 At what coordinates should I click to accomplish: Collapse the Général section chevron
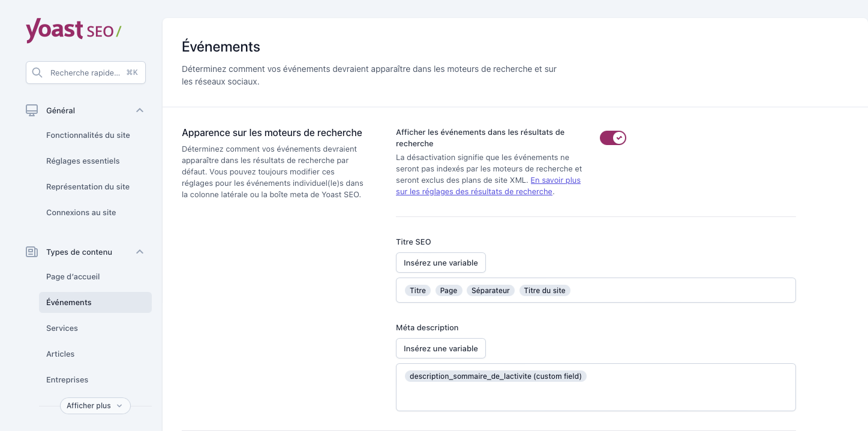pyautogui.click(x=140, y=110)
